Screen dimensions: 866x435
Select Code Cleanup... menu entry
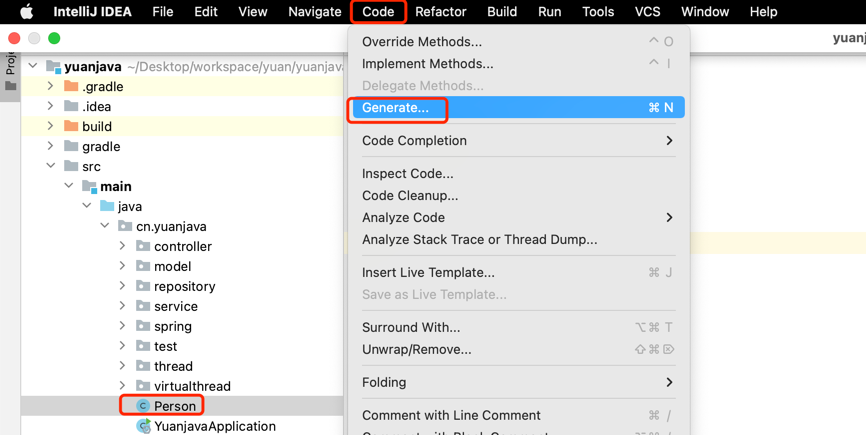pos(518,195)
